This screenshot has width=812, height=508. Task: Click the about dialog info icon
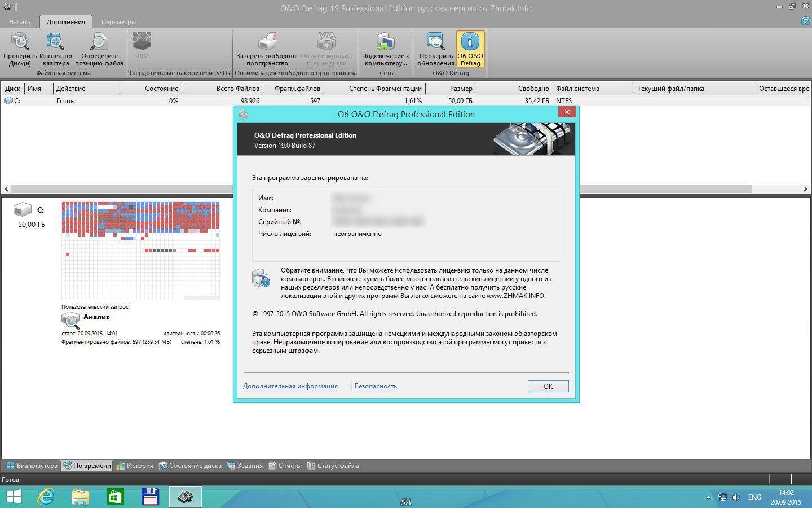coord(261,278)
